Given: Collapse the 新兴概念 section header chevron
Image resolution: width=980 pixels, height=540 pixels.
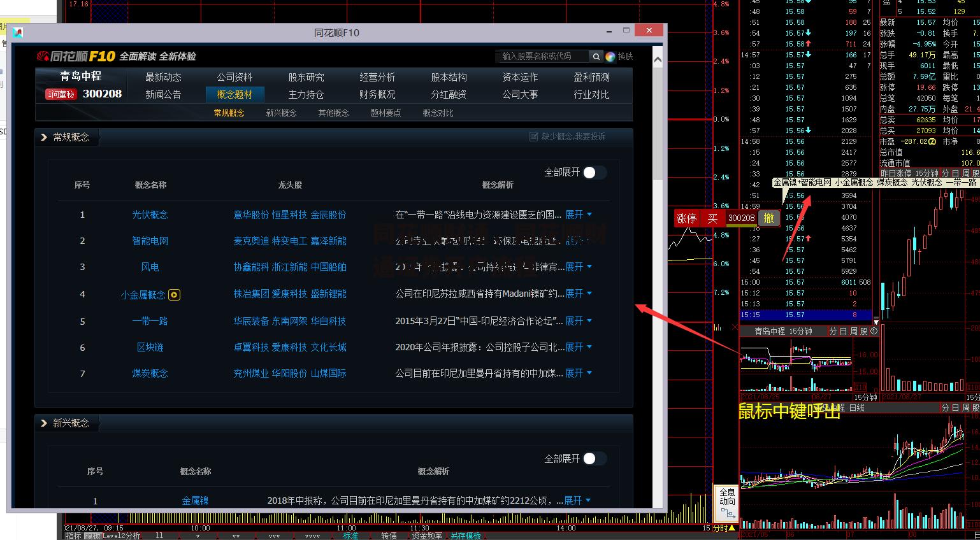Looking at the screenshot, I should (43, 423).
